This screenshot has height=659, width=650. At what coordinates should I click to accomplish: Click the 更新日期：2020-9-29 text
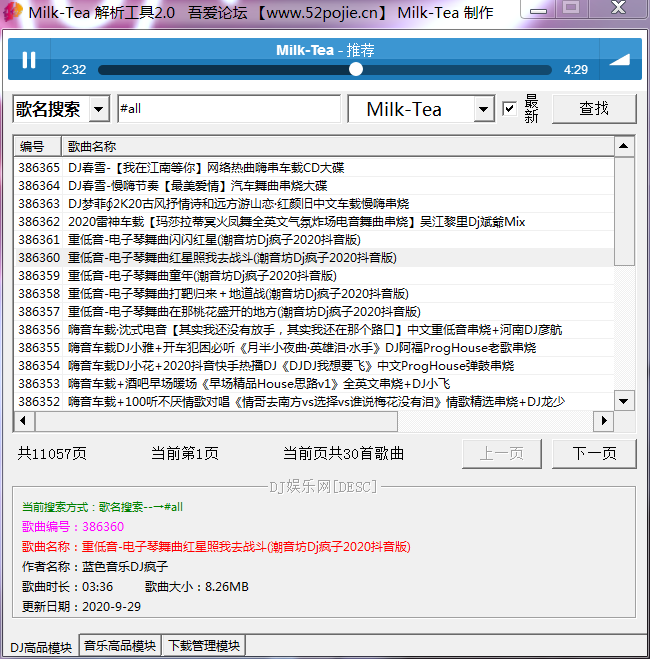tap(82, 606)
